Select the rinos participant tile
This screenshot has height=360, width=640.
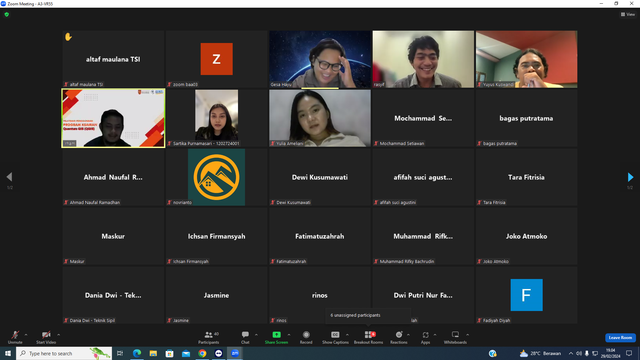(320, 295)
